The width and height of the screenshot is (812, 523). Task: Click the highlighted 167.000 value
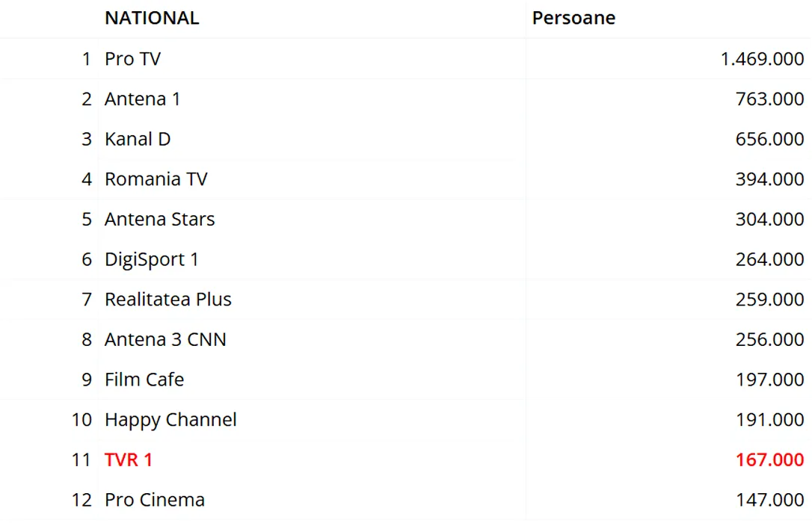pyautogui.click(x=769, y=459)
